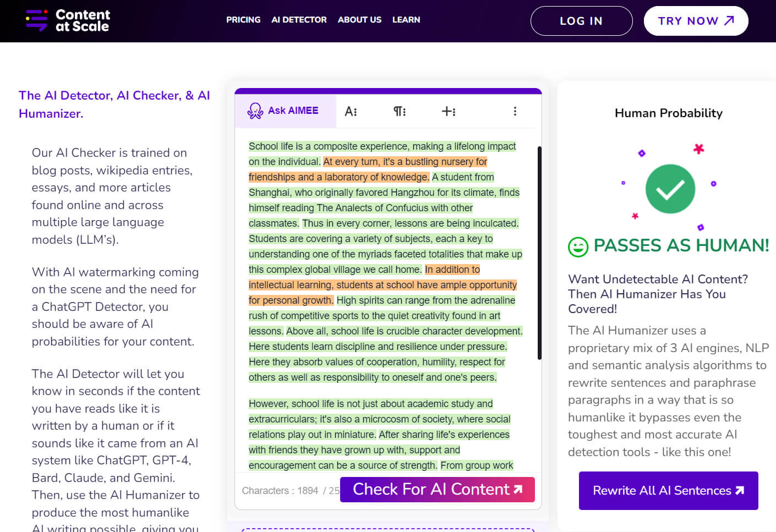Click the winking smiley face icon
This screenshot has width=776, height=532.
tap(578, 246)
